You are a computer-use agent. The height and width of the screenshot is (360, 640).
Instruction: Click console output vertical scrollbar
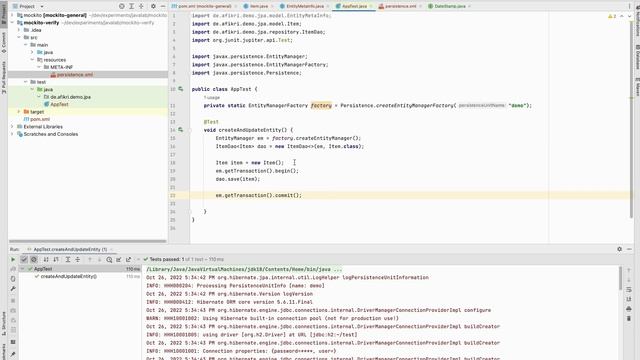coord(620,278)
